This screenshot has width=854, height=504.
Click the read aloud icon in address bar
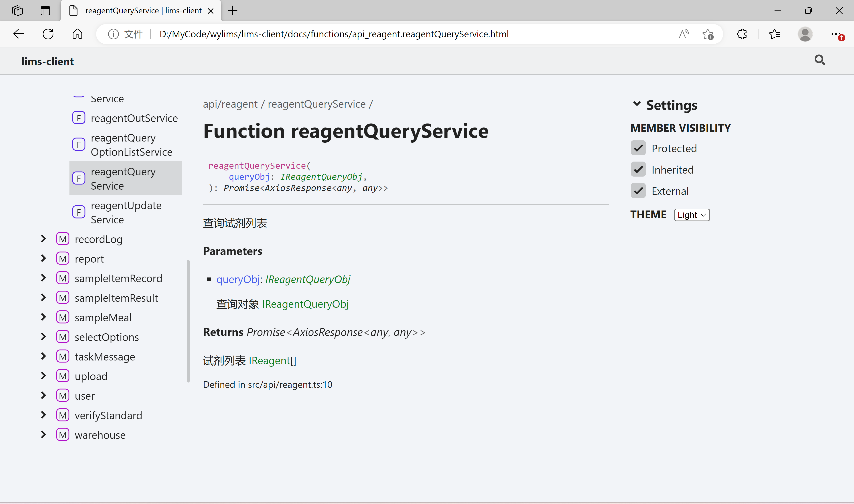coord(684,34)
